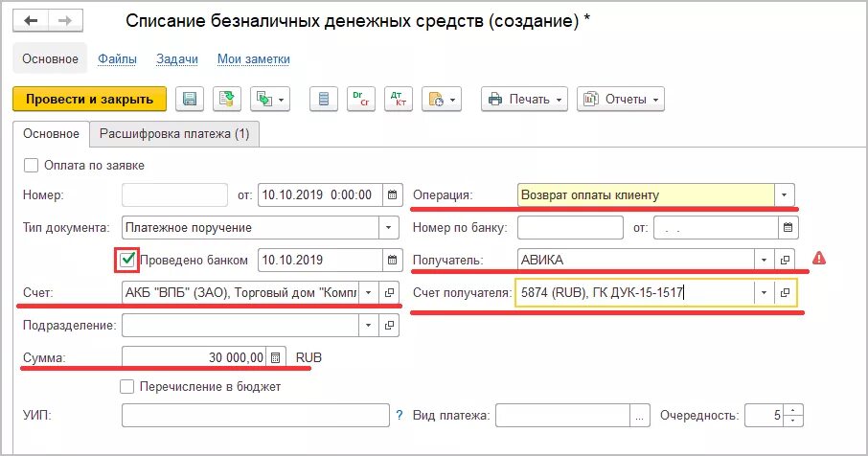
Task: Open the Счет получателя record
Action: click(x=785, y=293)
